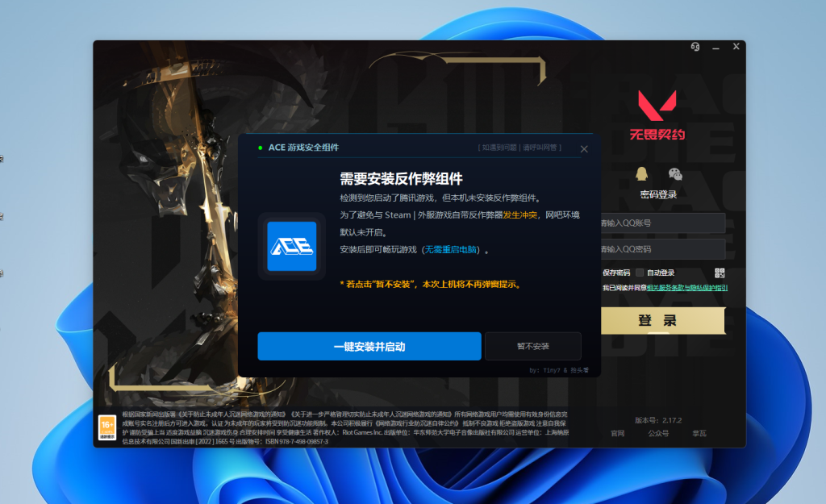Screen dimensions: 826x504
Task: Click the 无需重启电脑 highlighted text
Action: tap(451, 250)
